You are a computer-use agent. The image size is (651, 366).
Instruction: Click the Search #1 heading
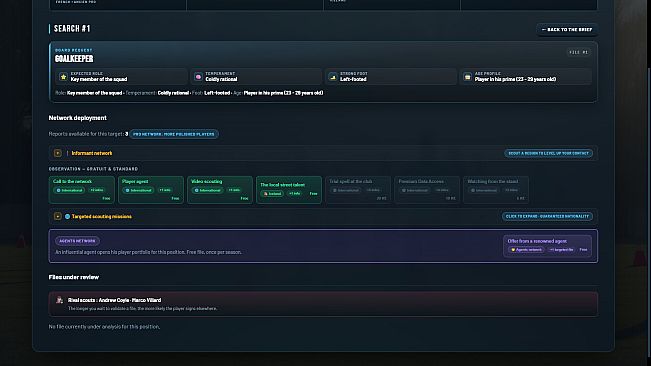72,29
